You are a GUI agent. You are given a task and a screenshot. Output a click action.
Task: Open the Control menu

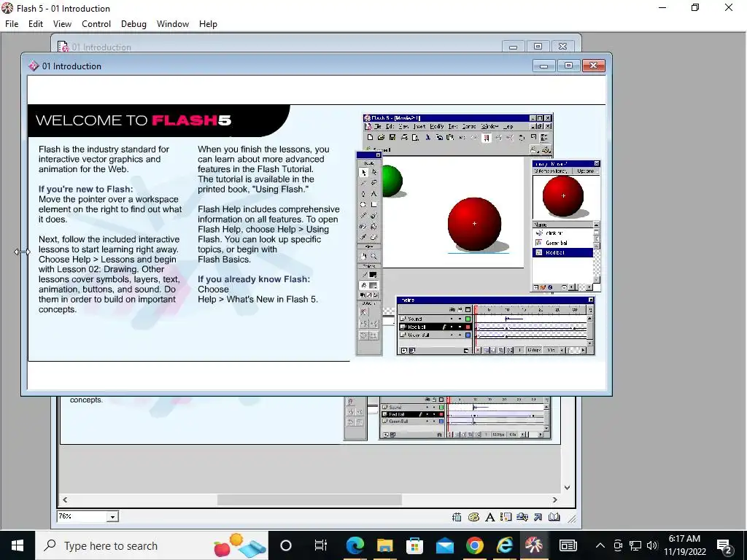pyautogui.click(x=96, y=24)
